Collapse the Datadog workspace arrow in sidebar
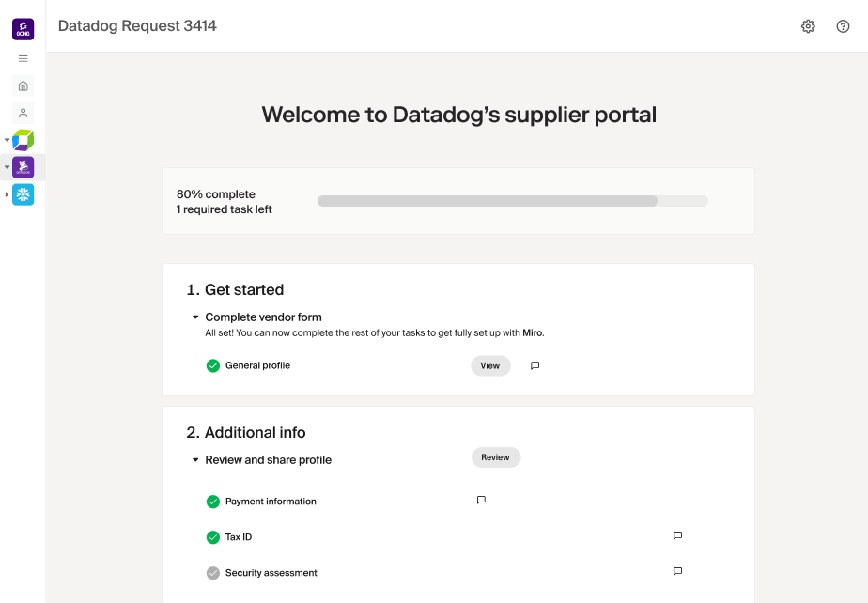This screenshot has width=868, height=603. tap(7, 167)
